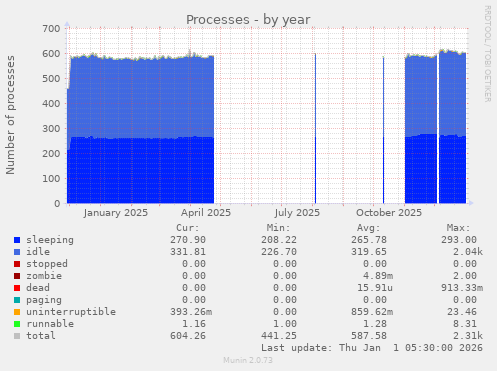Click the thin data spike above July 2025

coord(315,128)
